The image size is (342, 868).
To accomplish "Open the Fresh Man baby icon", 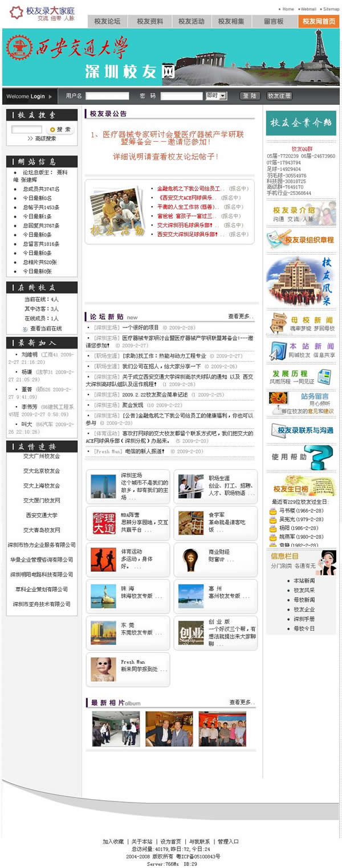I will [103, 669].
